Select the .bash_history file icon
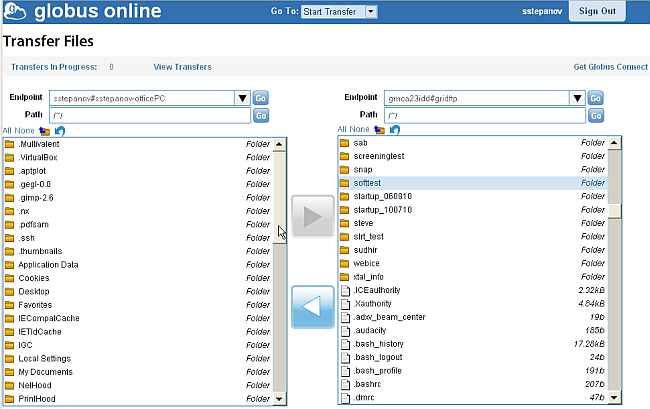The image size is (650, 409). 345,344
